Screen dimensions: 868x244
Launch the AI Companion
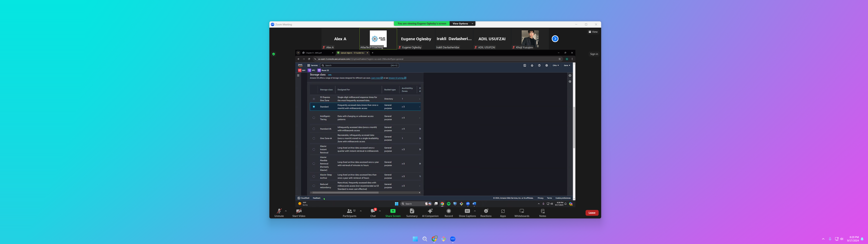[x=430, y=211]
